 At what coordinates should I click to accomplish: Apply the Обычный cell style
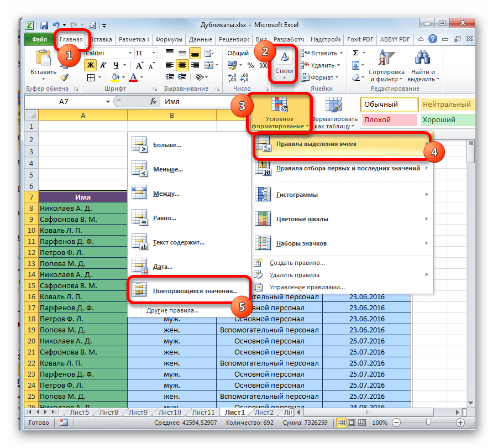(389, 104)
